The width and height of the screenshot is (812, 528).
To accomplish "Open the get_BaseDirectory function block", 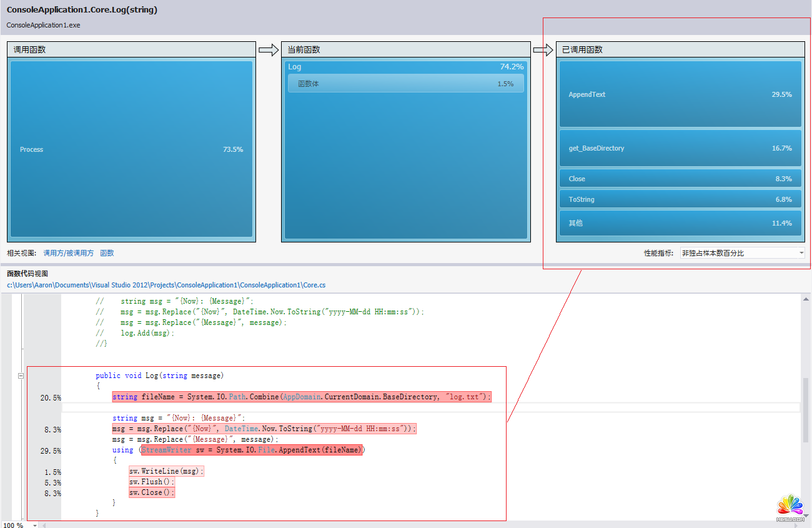I will 680,148.
